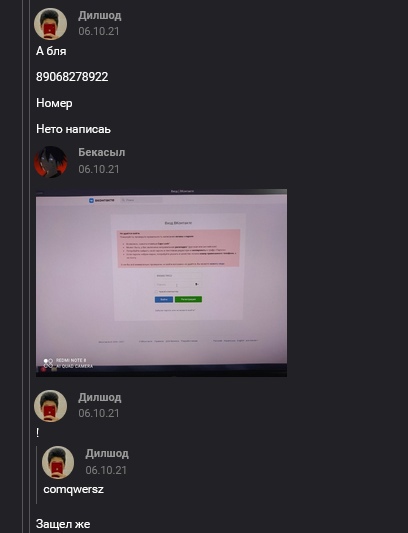This screenshot has height=533, width=408.
Task: Select the phone number 89068278922 message
Action: tap(72, 77)
